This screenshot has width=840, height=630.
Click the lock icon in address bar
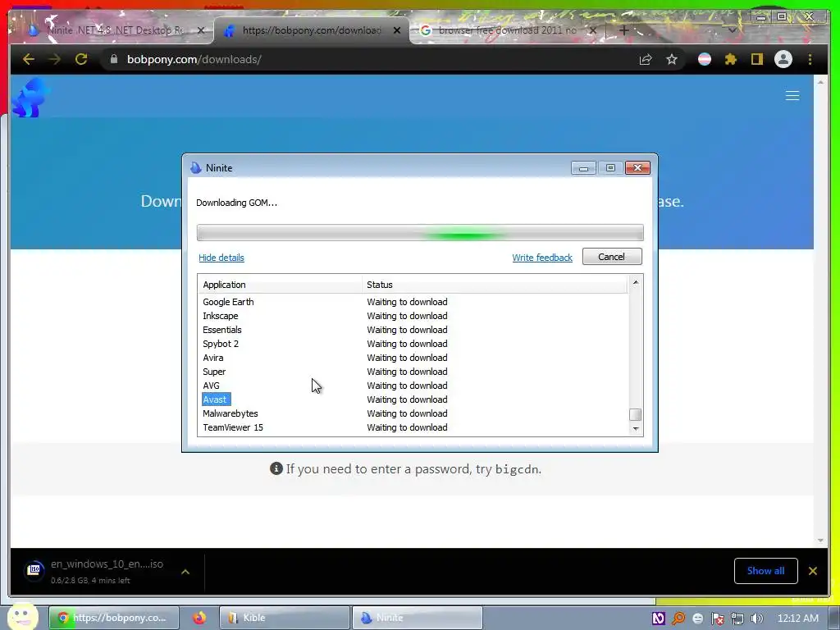click(113, 59)
